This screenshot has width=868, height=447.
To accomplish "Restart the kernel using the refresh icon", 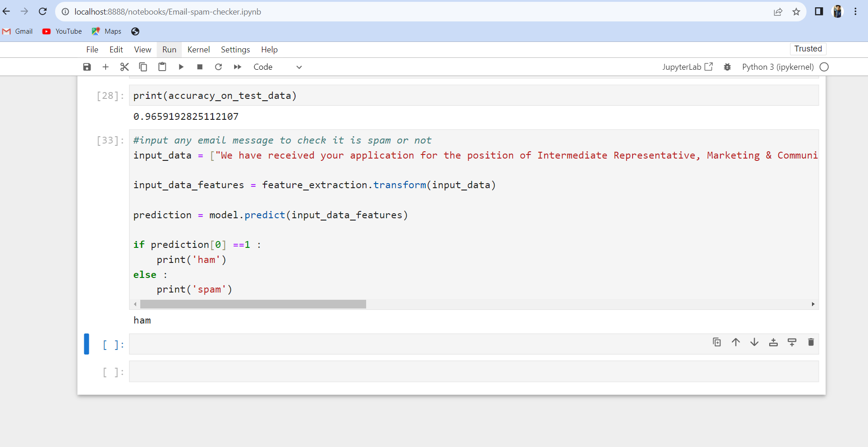I will tap(219, 67).
